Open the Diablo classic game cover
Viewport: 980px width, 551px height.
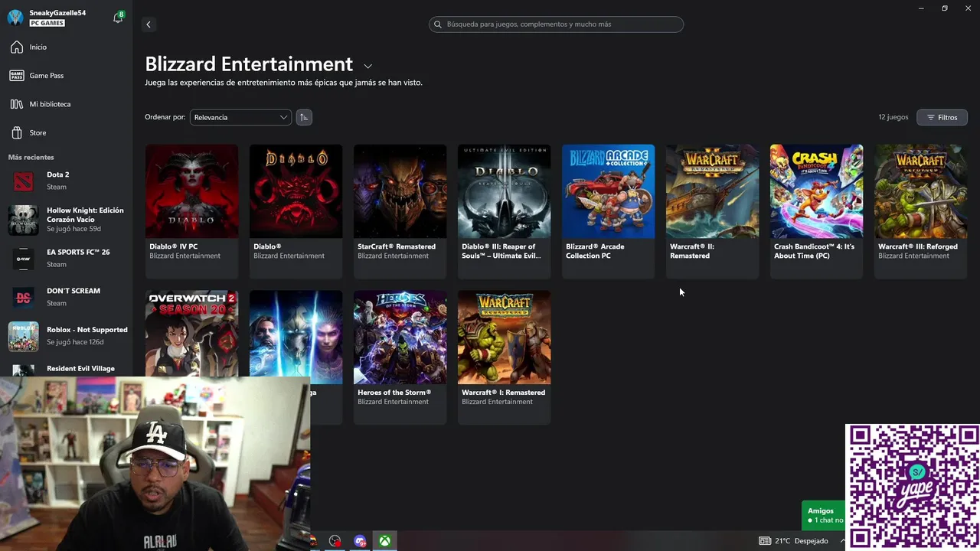click(x=296, y=191)
